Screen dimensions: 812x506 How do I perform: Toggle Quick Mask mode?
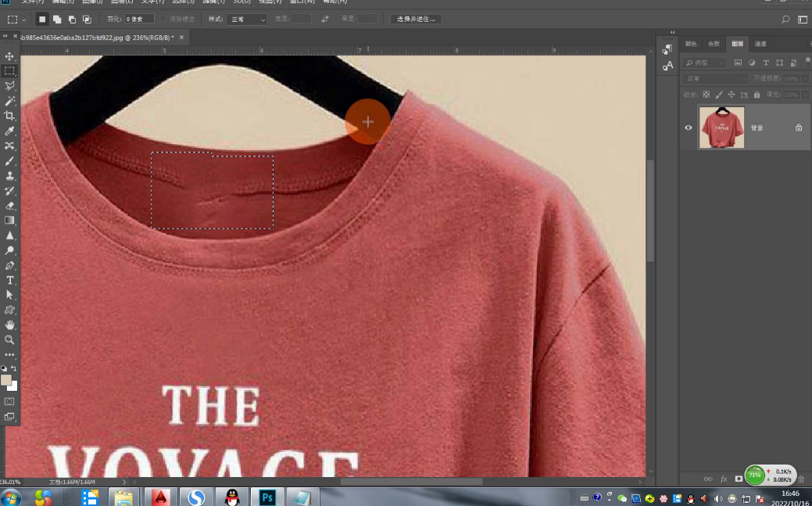tap(9, 402)
